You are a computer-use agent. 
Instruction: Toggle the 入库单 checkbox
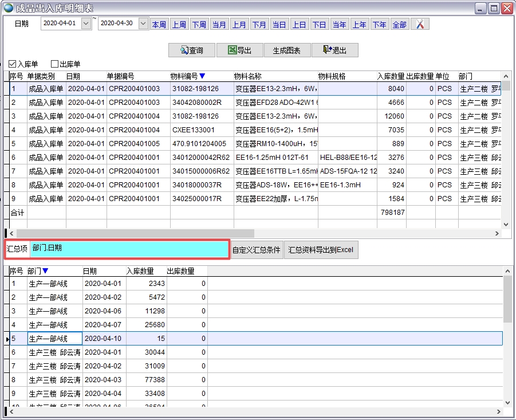pos(13,64)
